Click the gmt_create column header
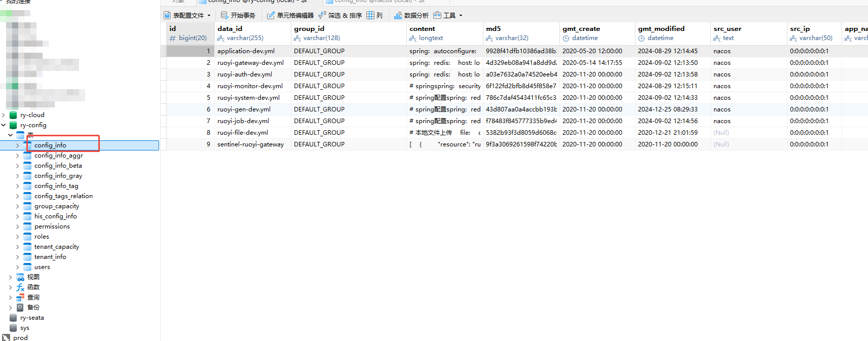Screen dimensions: 868x341 pyautogui.click(x=597, y=33)
